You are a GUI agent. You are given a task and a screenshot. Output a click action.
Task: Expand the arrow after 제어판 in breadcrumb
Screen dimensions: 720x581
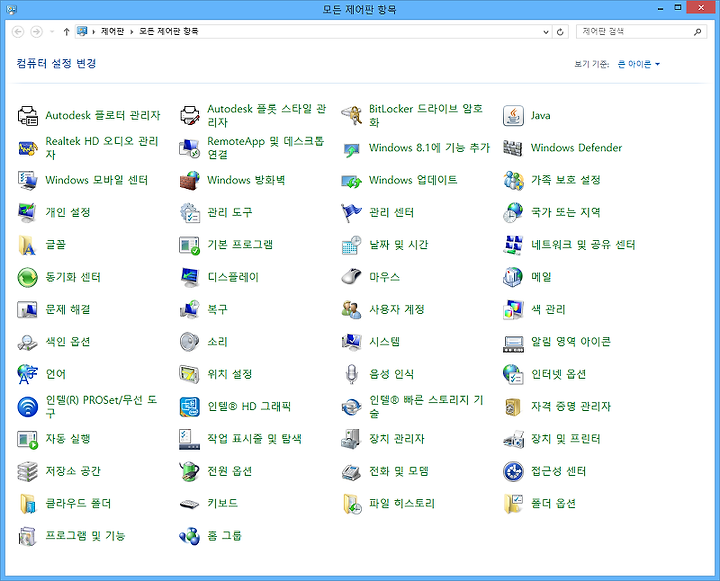pyautogui.click(x=131, y=32)
